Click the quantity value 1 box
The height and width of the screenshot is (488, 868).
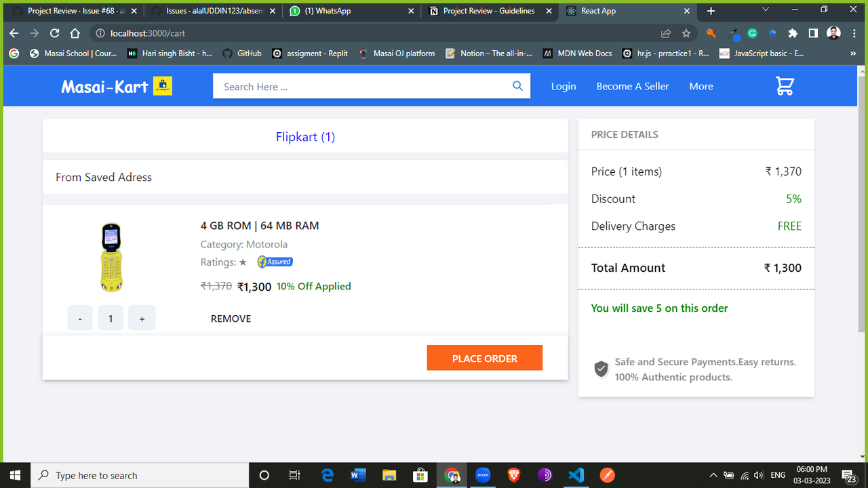(111, 318)
